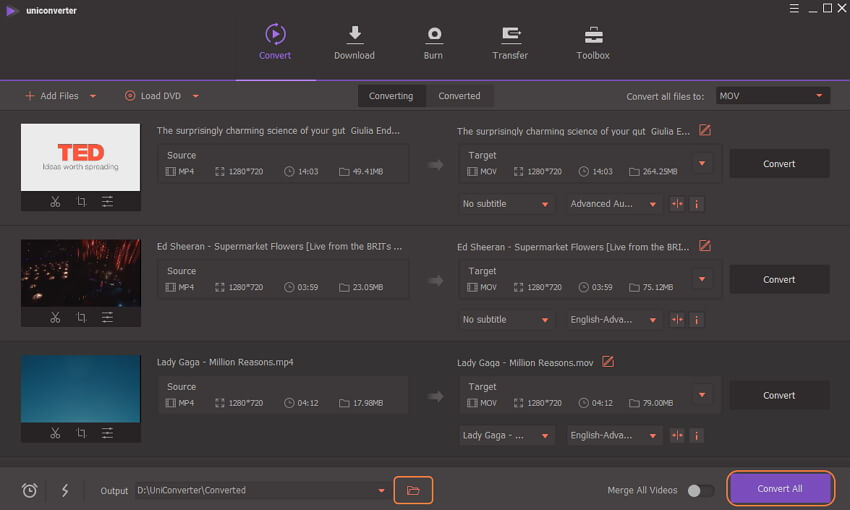
Task: Toggle Merge All Videos switch
Action: tap(700, 490)
